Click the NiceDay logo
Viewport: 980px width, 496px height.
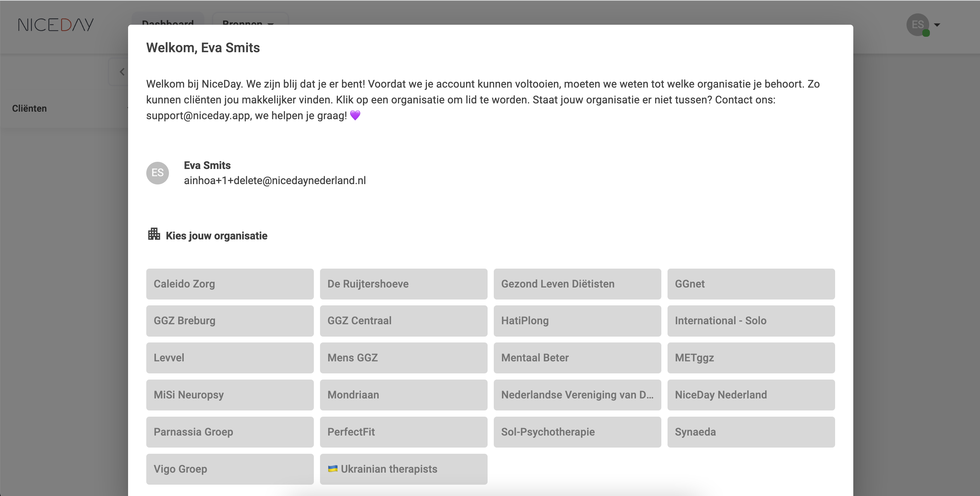point(56,25)
